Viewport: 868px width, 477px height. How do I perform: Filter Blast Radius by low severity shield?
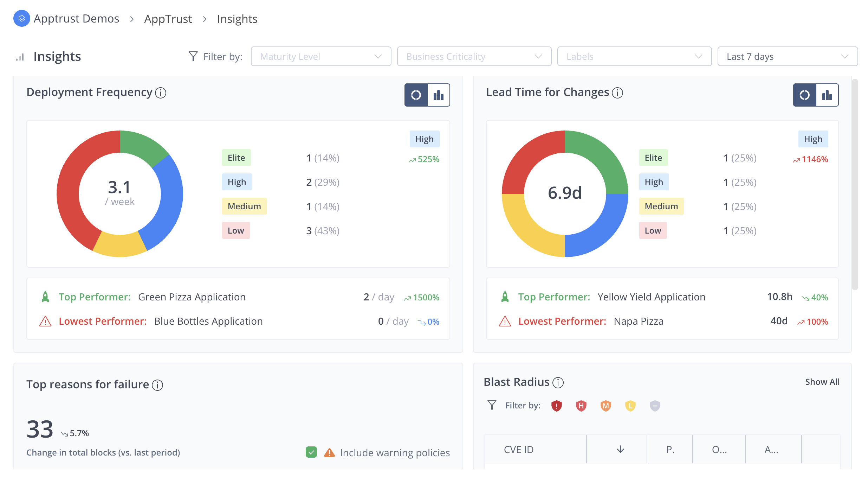[x=630, y=406]
